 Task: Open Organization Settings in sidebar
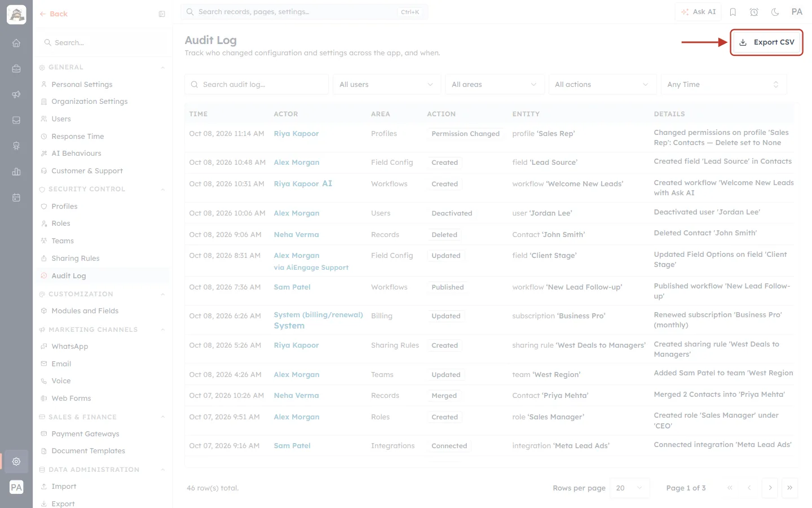(x=89, y=102)
